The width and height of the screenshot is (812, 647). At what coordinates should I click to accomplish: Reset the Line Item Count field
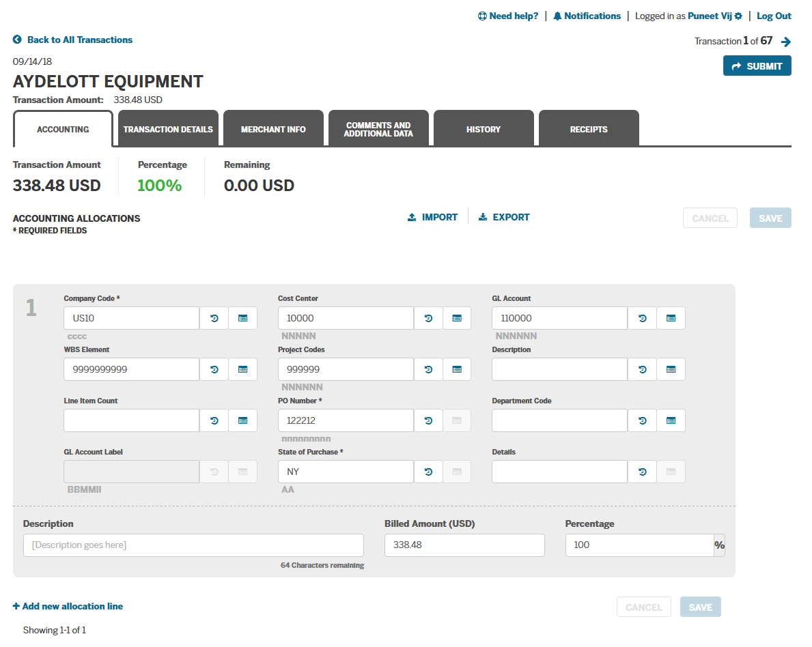(214, 421)
